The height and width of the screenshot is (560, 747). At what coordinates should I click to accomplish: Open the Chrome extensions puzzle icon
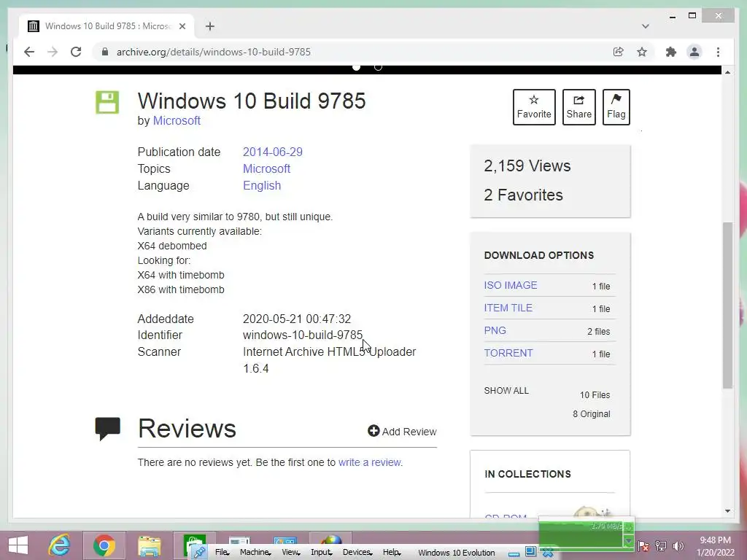(x=671, y=52)
